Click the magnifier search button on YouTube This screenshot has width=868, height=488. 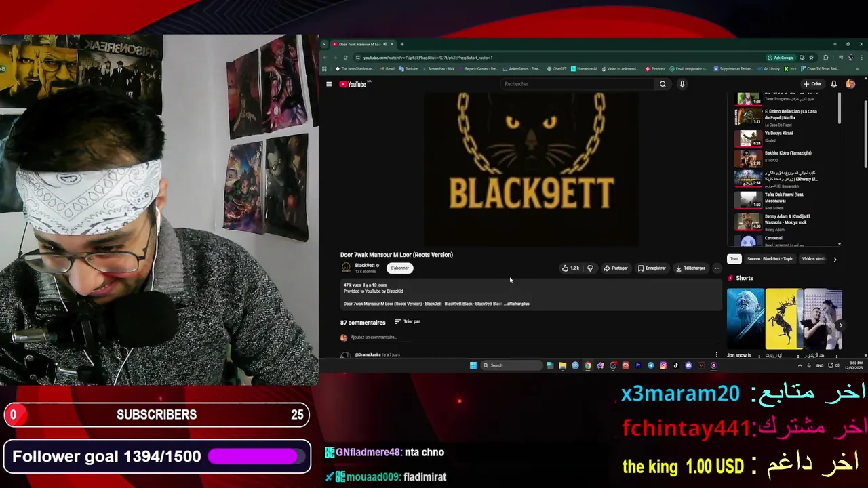click(x=663, y=84)
